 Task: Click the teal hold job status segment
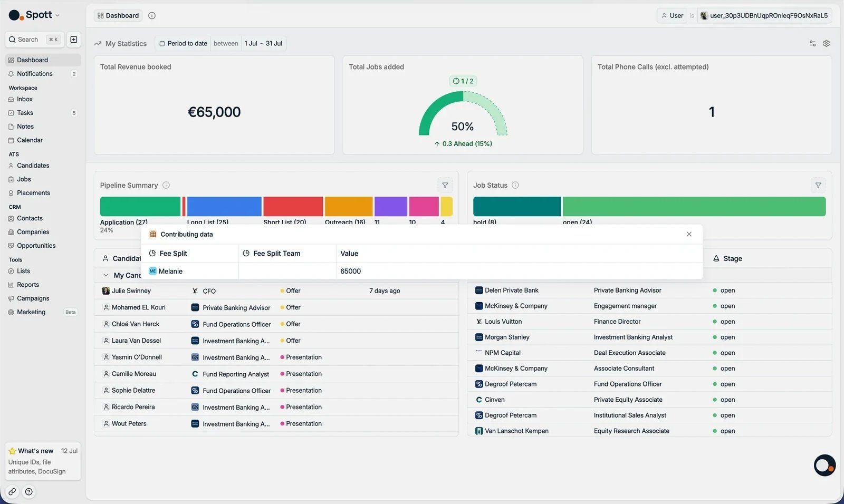pos(517,207)
